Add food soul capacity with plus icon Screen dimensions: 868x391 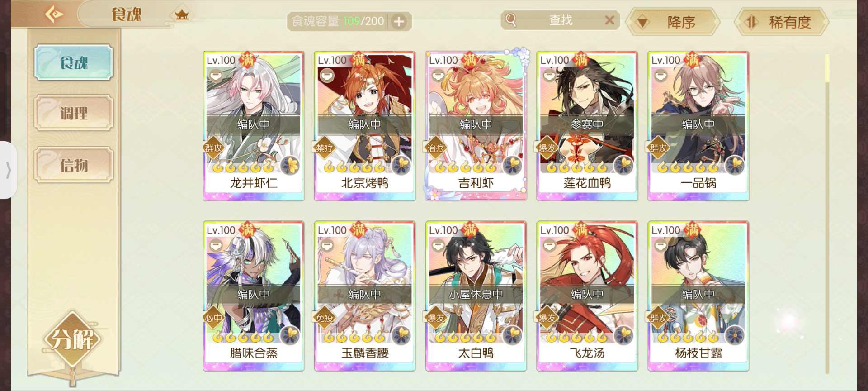pyautogui.click(x=399, y=22)
